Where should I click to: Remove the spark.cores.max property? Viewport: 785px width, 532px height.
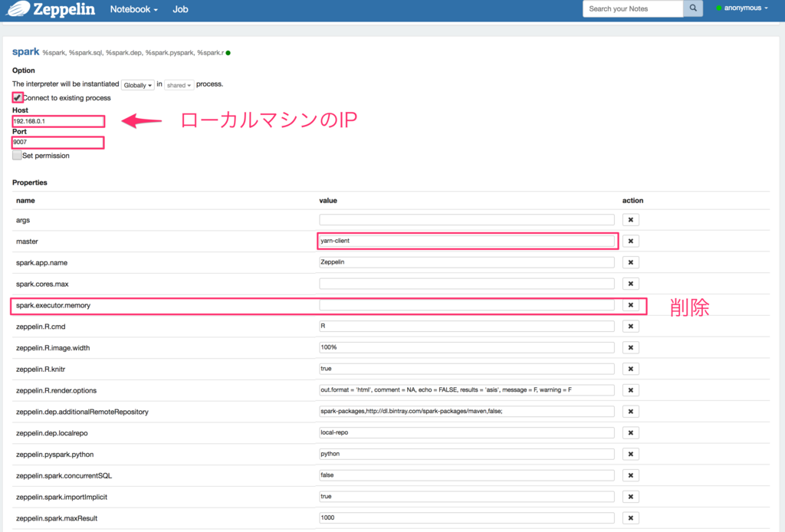tap(630, 284)
